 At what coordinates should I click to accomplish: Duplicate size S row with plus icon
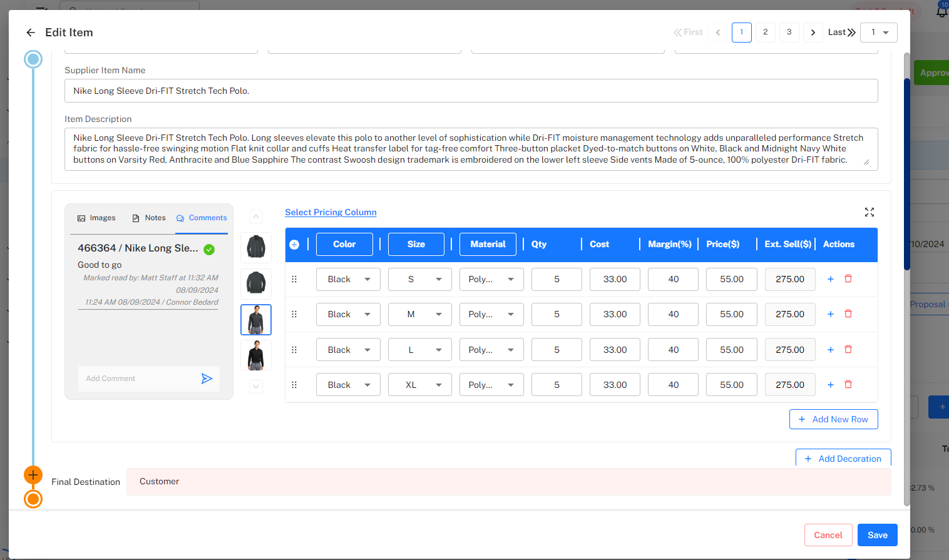click(831, 279)
